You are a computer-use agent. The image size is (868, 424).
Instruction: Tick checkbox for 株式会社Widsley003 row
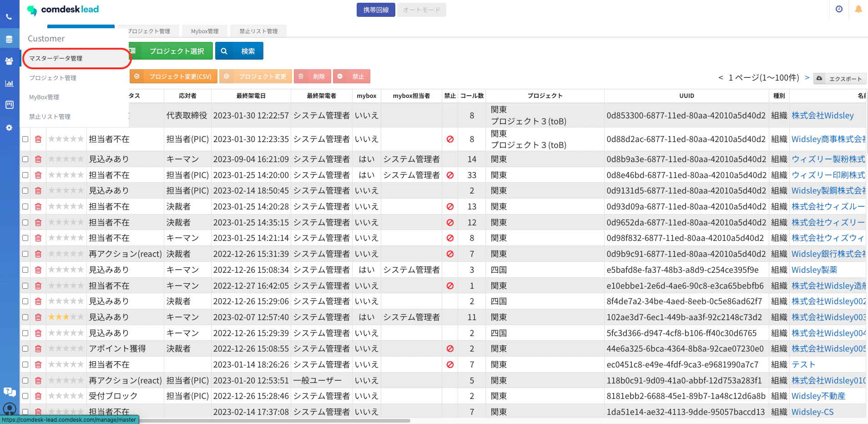click(25, 317)
